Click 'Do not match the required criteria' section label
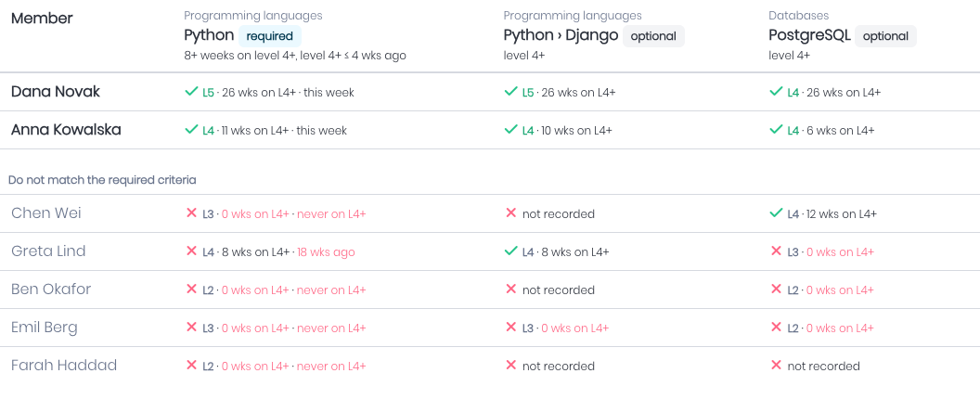The height and width of the screenshot is (399, 980). point(102,180)
